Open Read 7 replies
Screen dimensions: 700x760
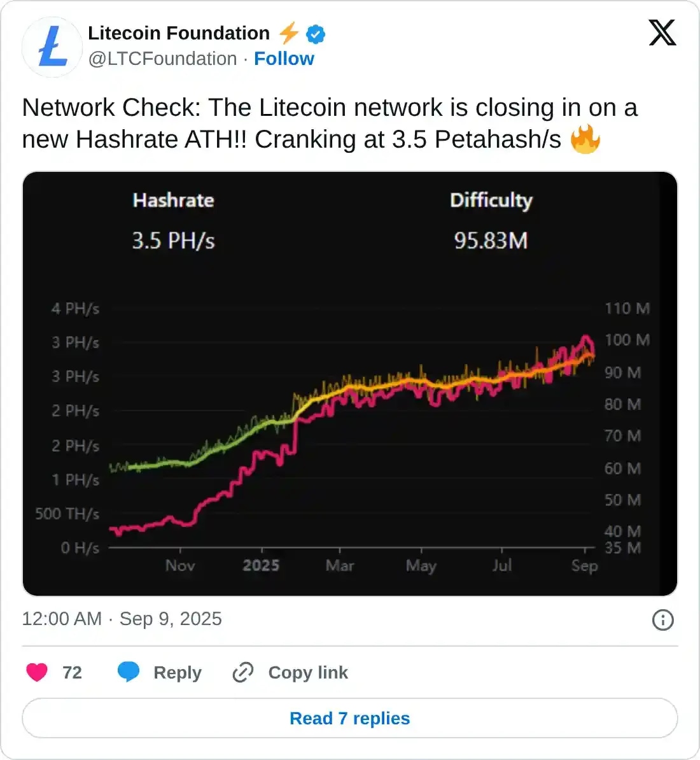click(349, 718)
